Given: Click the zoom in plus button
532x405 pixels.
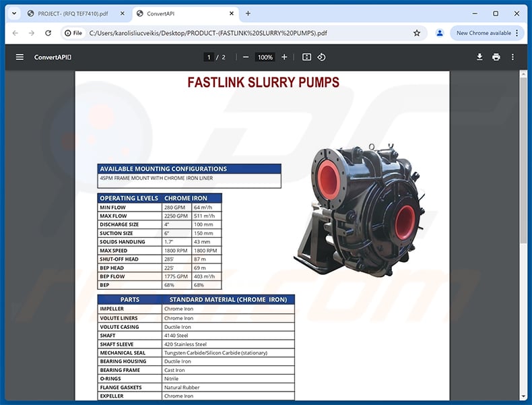Looking at the screenshot, I should (284, 57).
